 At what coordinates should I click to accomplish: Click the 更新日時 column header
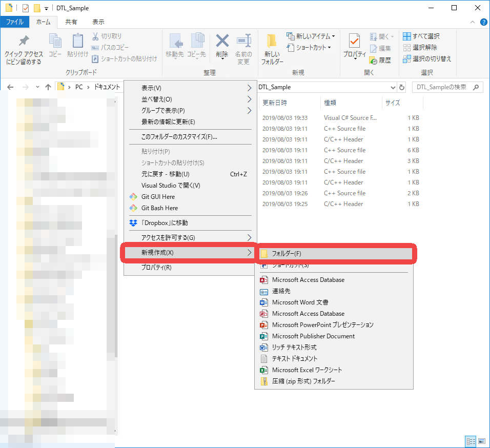[275, 103]
